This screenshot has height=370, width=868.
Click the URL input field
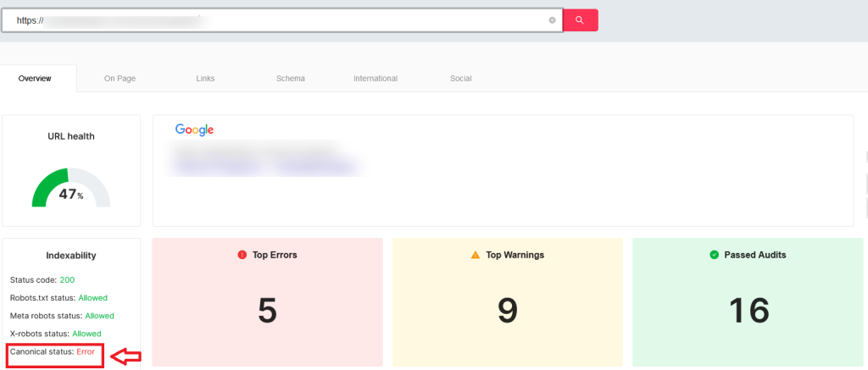281,20
